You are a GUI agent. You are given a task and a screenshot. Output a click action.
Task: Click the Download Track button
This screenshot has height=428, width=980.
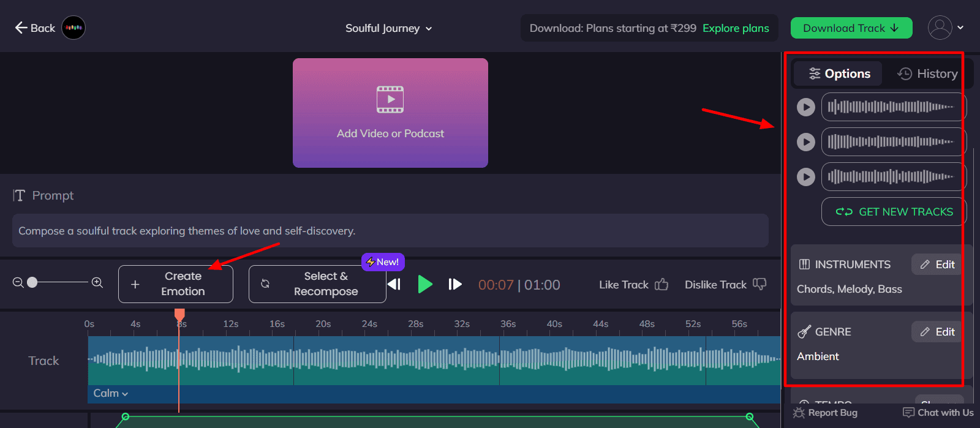(x=851, y=28)
